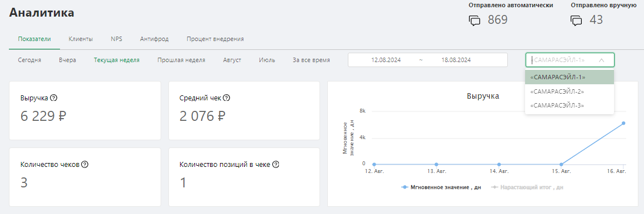
Task: Click help icon next to Количество чеков
Action: pyautogui.click(x=84, y=165)
